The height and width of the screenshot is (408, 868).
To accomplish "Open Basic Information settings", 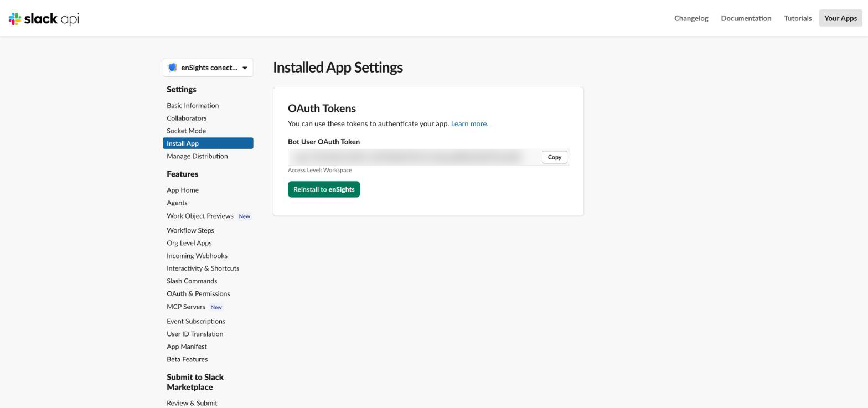I will pyautogui.click(x=193, y=105).
